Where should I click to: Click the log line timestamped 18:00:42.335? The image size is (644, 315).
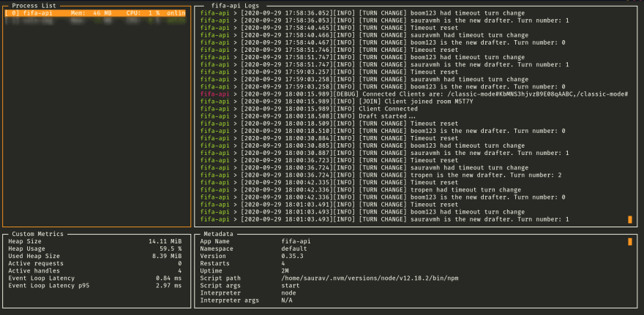(329, 183)
